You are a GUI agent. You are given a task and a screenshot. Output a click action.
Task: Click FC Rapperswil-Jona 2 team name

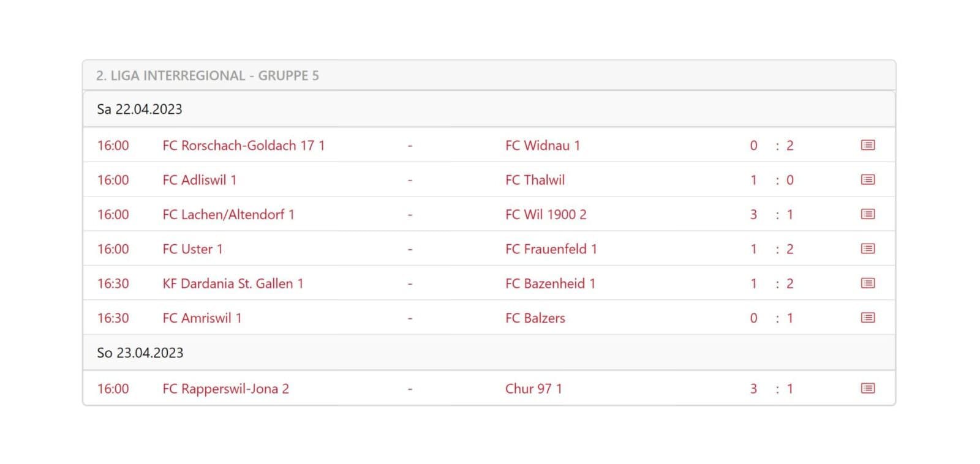(x=225, y=389)
